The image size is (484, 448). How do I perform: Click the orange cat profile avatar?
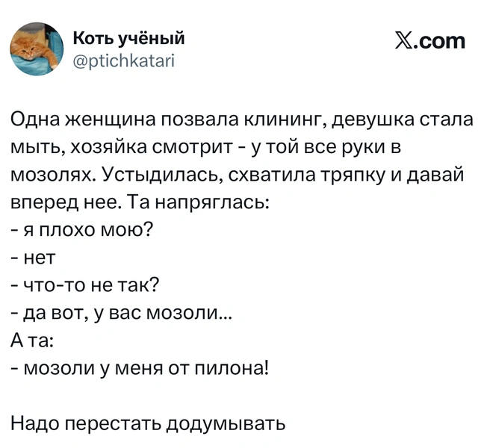(x=37, y=49)
